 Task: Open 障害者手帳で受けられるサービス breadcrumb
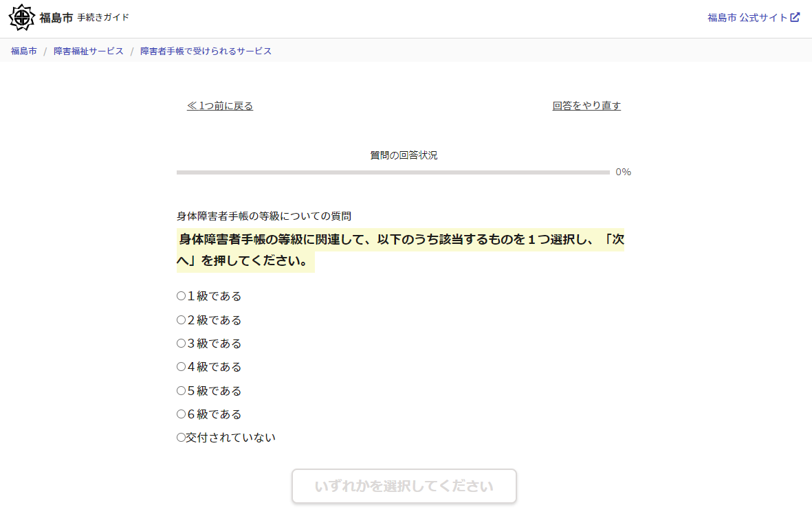[x=206, y=51]
